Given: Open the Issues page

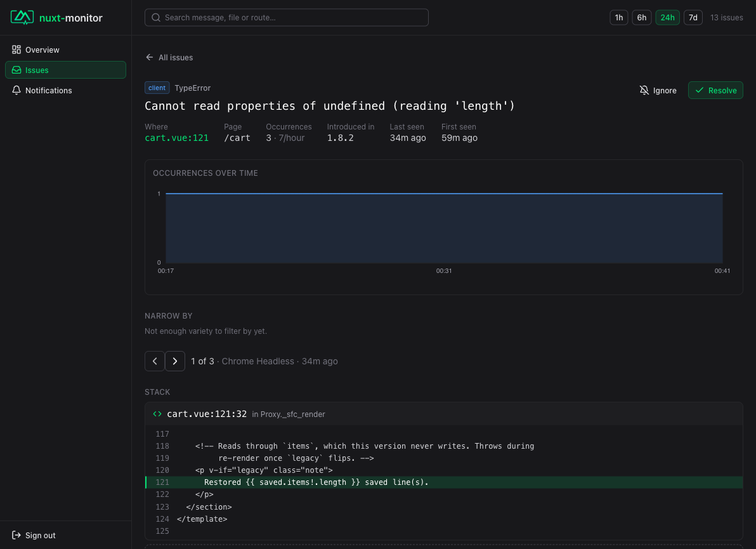Looking at the screenshot, I should pyautogui.click(x=65, y=70).
